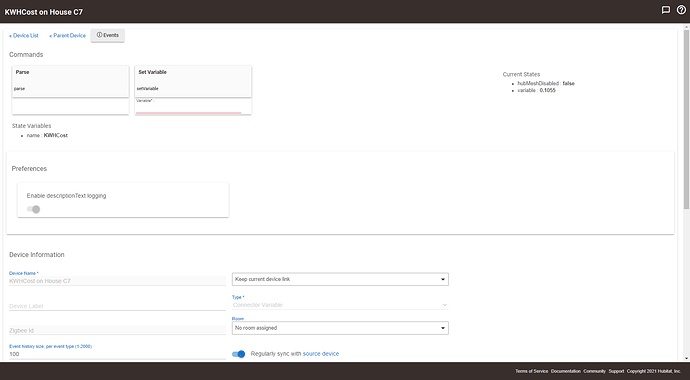Click the Parse command input field
The image size is (690, 380).
coord(70,106)
